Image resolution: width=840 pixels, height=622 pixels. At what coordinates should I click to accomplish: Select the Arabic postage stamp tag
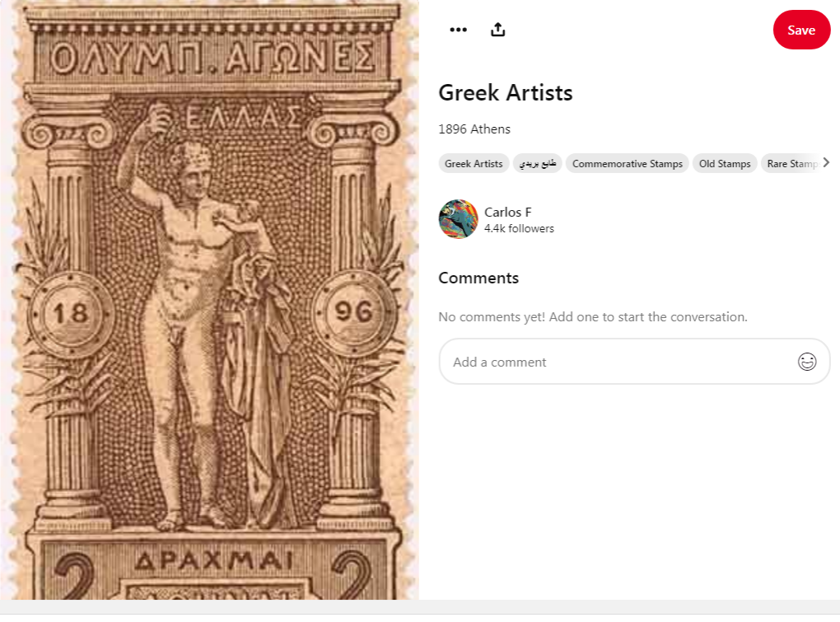pos(537,163)
